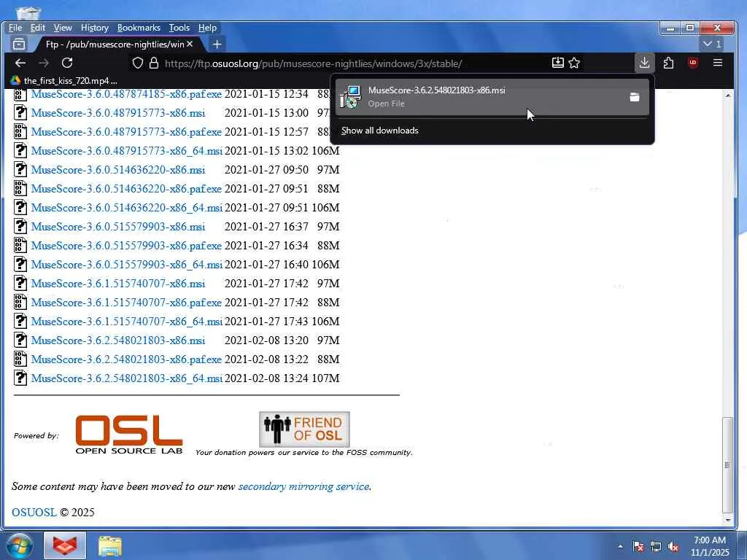Bookmark this page with star icon
This screenshot has width=747, height=560.
pos(575,63)
